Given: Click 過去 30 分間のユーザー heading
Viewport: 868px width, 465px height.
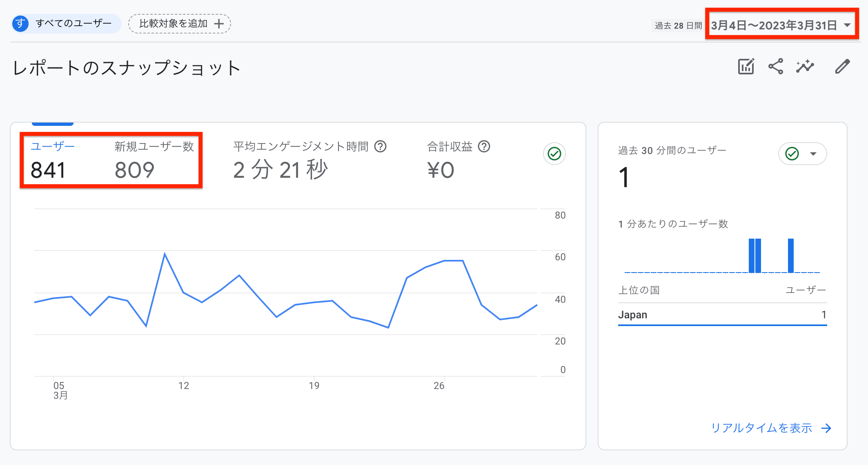Looking at the screenshot, I should [x=672, y=150].
